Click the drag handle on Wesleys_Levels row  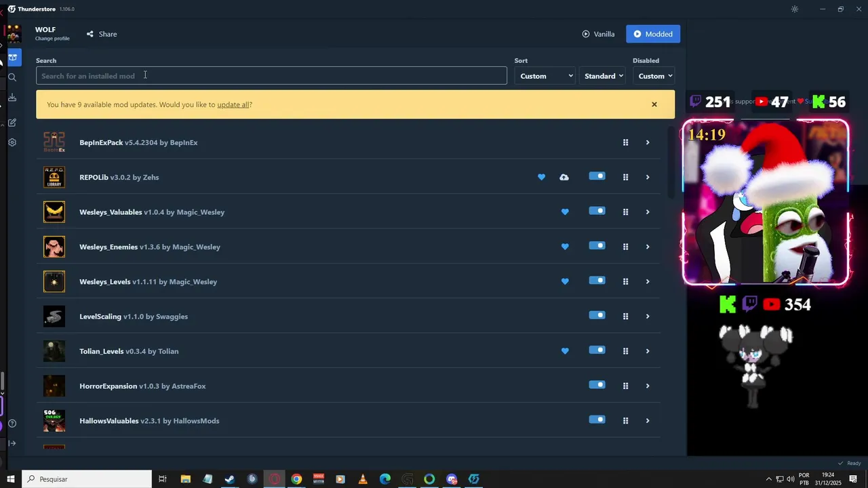pyautogui.click(x=625, y=281)
